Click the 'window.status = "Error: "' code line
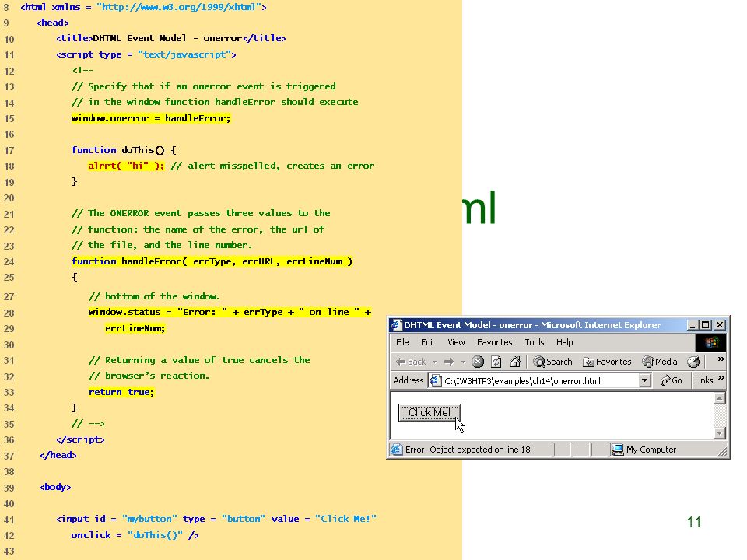The height and width of the screenshot is (560, 747). [x=230, y=312]
